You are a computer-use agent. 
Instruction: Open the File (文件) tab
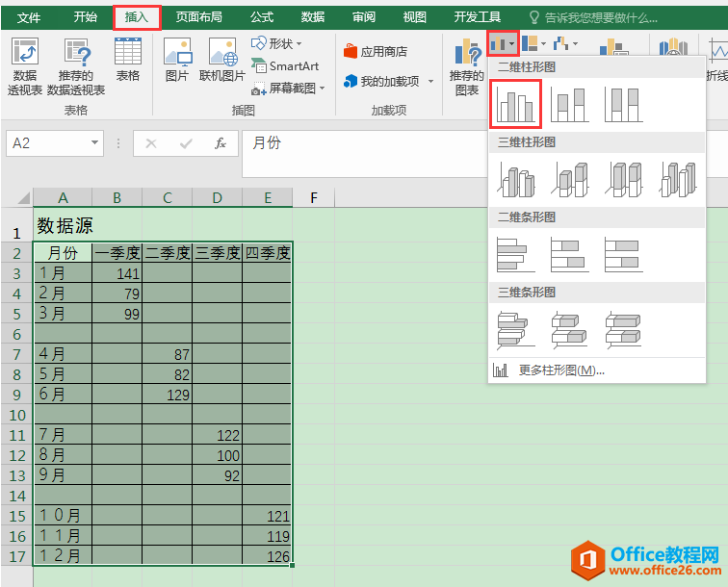pyautogui.click(x=29, y=17)
